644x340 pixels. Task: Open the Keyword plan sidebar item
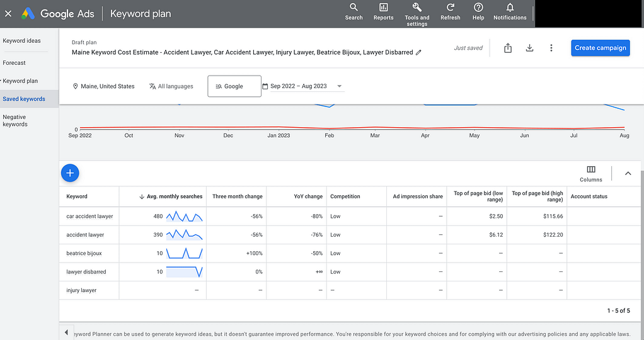point(20,81)
